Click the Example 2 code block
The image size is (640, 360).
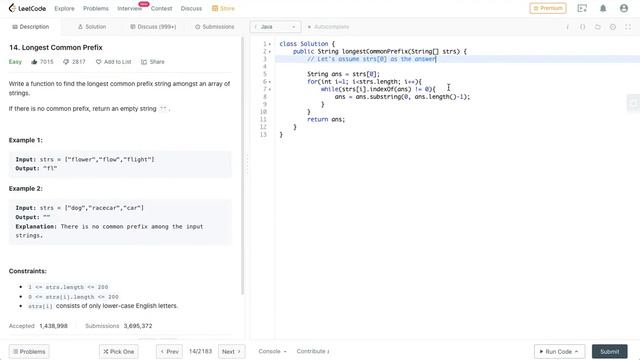click(x=120, y=222)
